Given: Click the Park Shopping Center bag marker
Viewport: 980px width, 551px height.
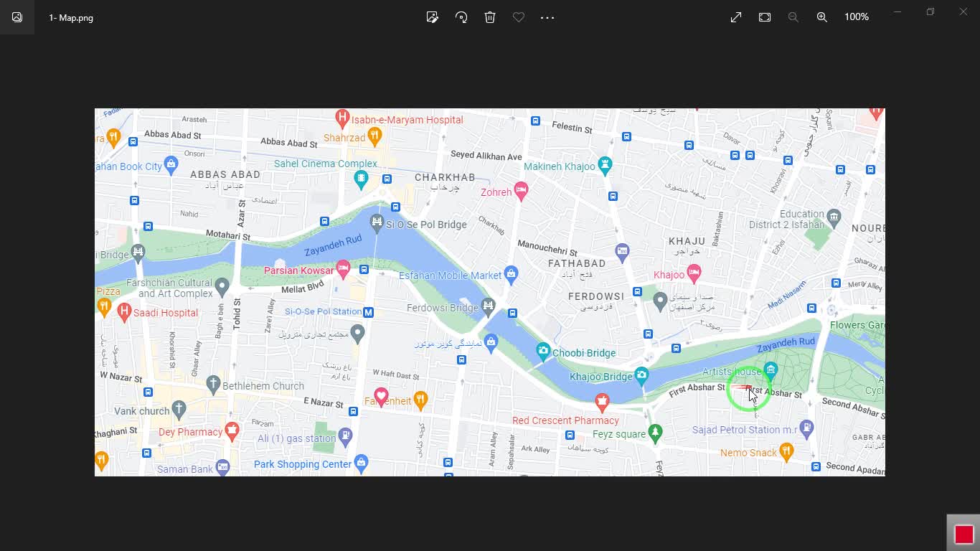Looking at the screenshot, I should (x=362, y=462).
